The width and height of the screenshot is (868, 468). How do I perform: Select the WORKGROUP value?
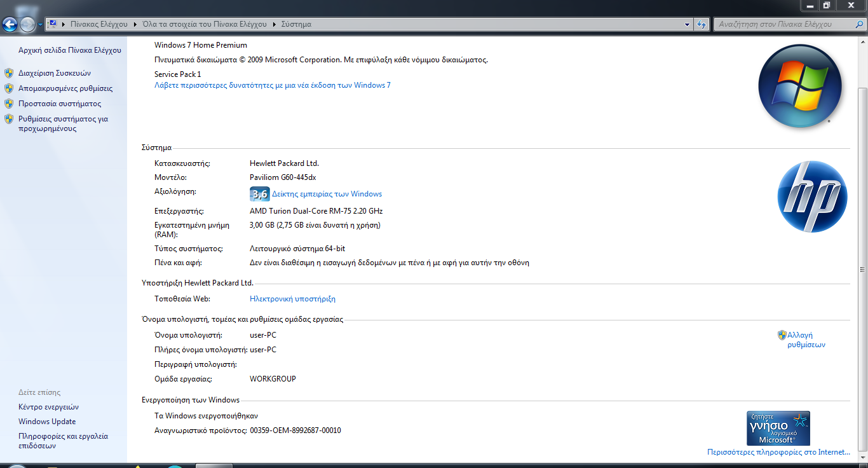pyautogui.click(x=273, y=379)
